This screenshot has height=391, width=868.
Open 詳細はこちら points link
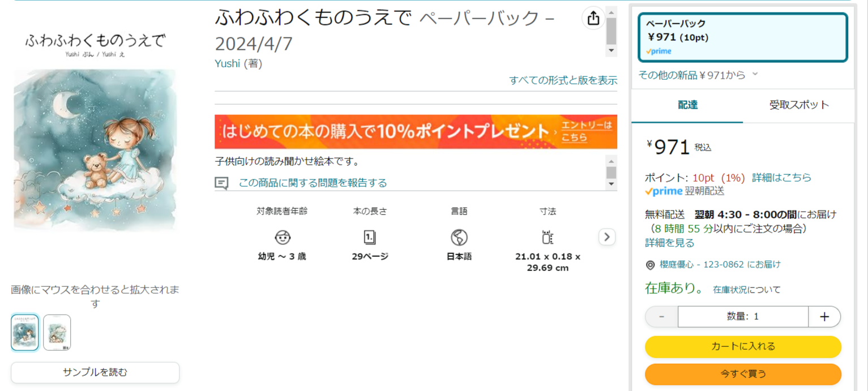tap(781, 178)
